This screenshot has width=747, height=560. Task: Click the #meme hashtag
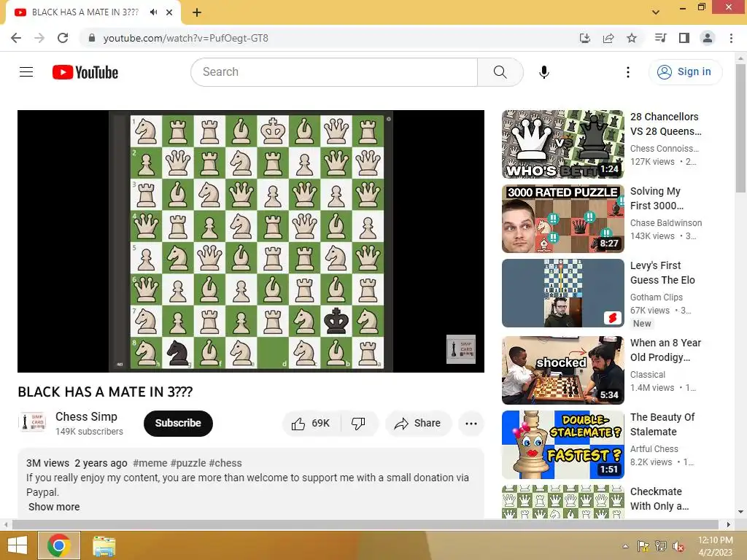click(150, 463)
